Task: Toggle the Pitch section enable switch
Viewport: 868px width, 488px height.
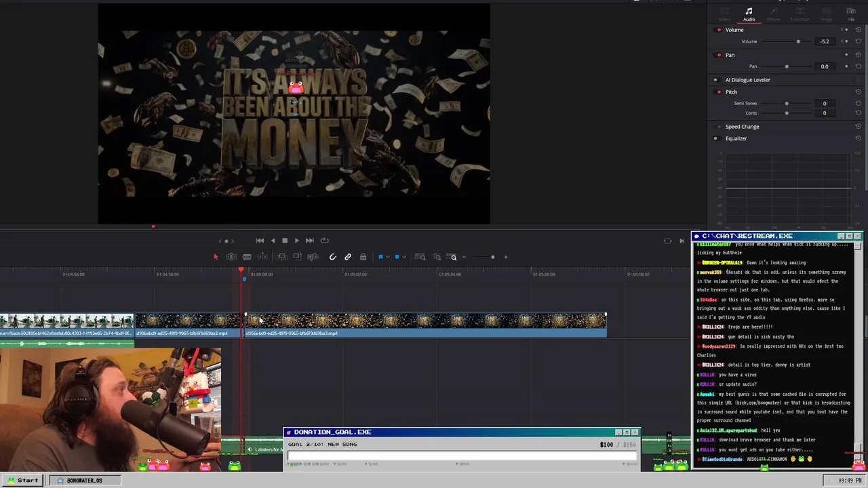Action: tap(717, 92)
